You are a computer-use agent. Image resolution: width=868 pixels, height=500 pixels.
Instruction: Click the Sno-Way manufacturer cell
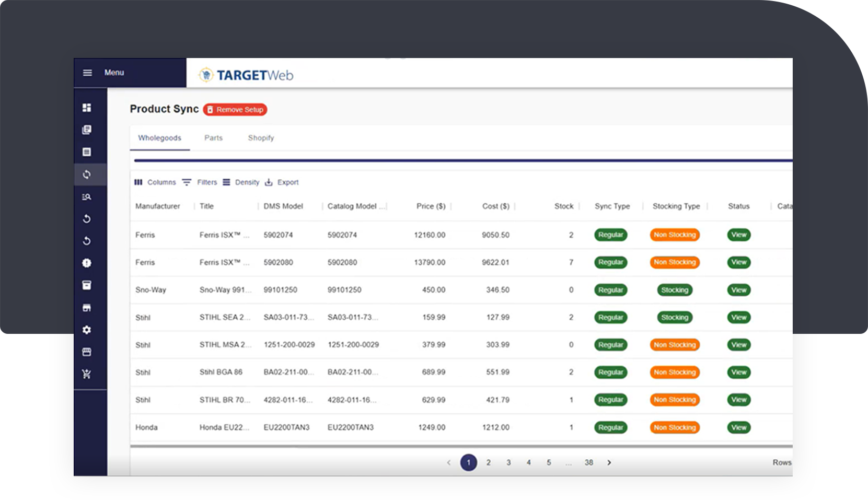pyautogui.click(x=151, y=290)
